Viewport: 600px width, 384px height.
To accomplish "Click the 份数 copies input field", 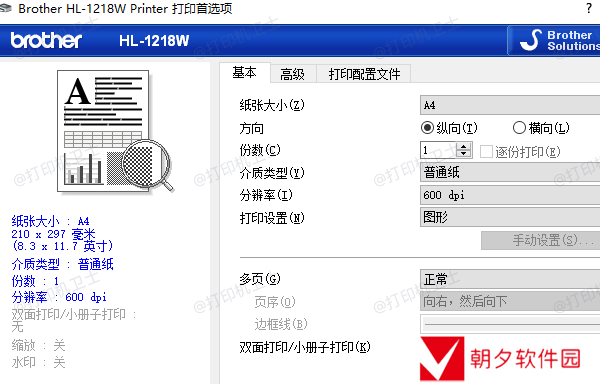I will 439,150.
